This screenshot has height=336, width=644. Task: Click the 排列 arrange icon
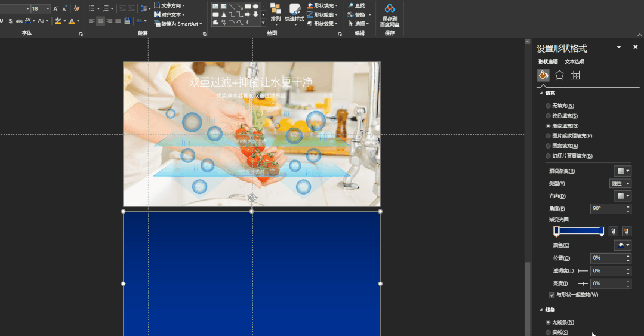pos(276,9)
